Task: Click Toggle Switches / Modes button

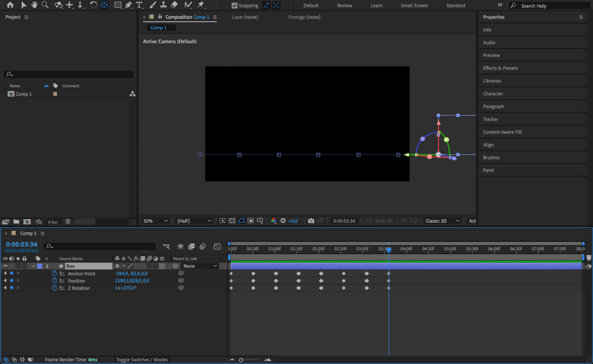Action: coord(142,360)
